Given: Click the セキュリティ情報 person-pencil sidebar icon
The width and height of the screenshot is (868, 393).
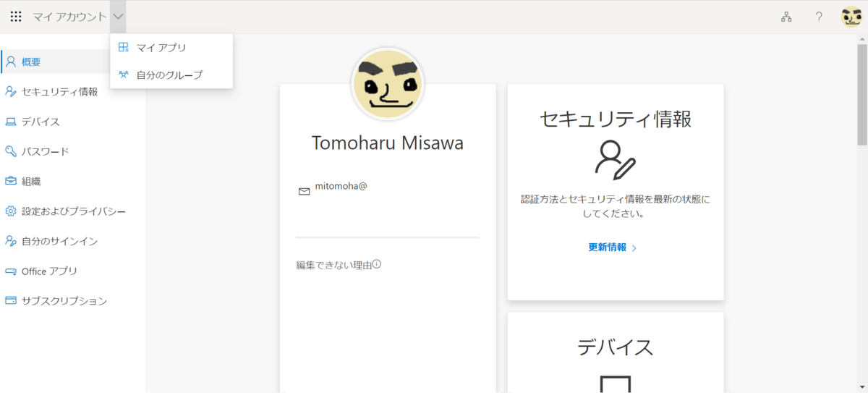Looking at the screenshot, I should pyautogui.click(x=11, y=91).
